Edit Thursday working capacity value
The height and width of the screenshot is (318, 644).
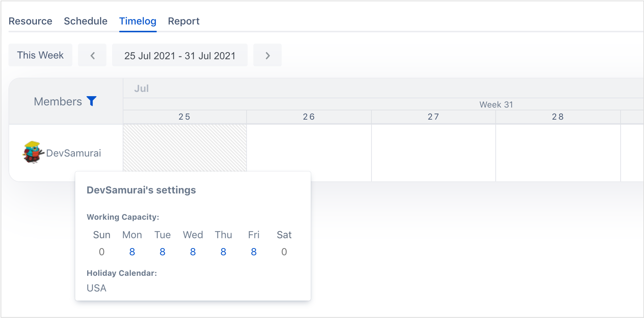tap(223, 252)
